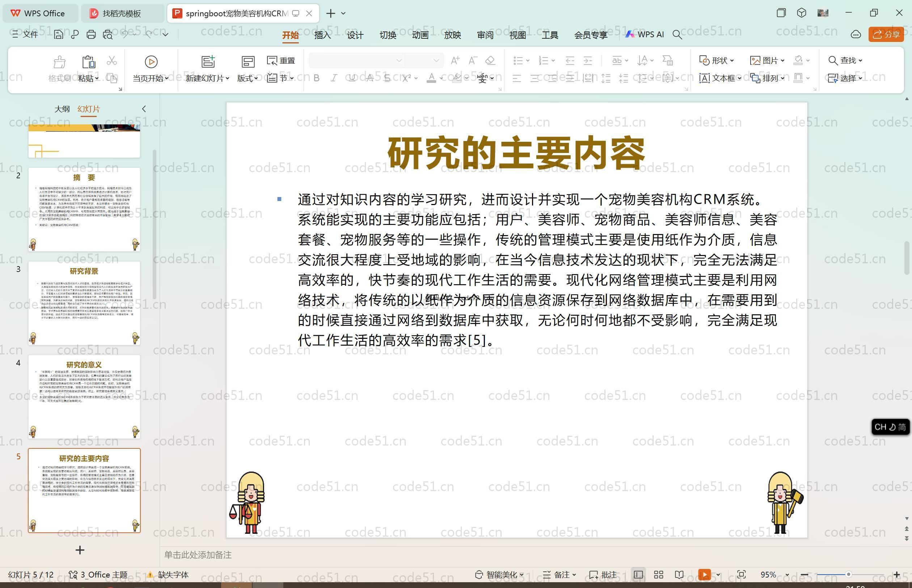Viewport: 912px width, 588px height.
Task: Collapse the slide panel with left chevron
Action: point(144,109)
